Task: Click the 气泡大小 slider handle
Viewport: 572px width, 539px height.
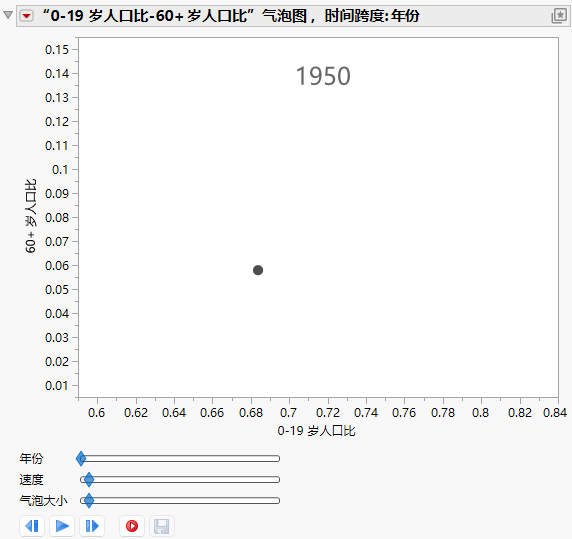Action: tap(89, 500)
